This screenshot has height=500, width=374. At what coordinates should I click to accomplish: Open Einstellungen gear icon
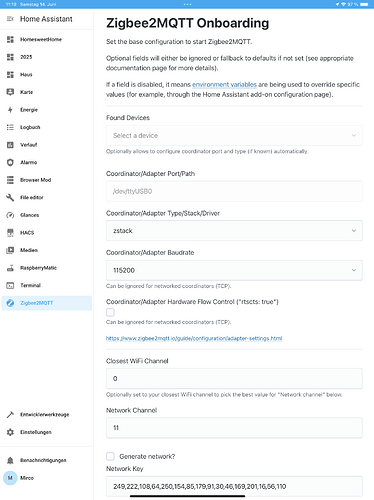[10, 432]
